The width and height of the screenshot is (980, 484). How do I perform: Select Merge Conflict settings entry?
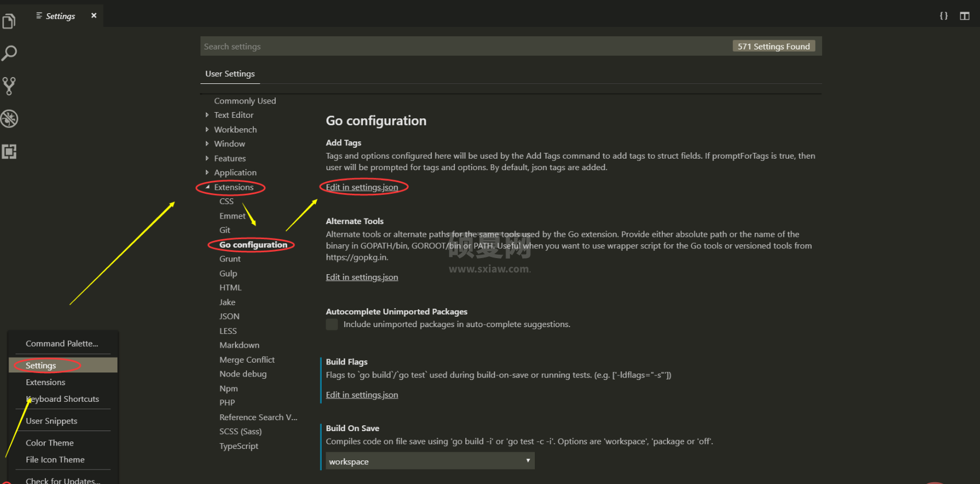coord(247,359)
